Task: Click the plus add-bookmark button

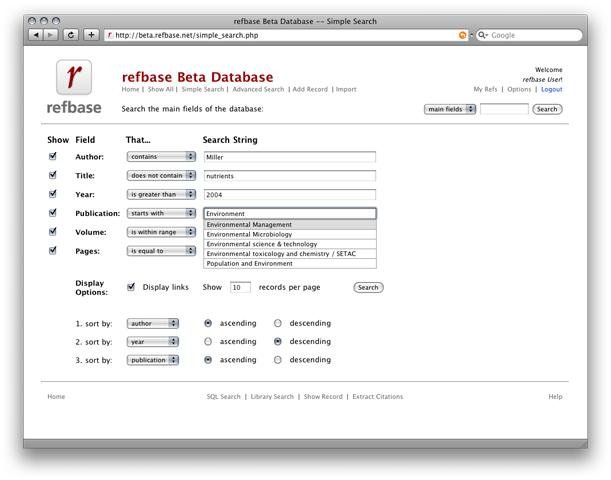Action: point(91,35)
